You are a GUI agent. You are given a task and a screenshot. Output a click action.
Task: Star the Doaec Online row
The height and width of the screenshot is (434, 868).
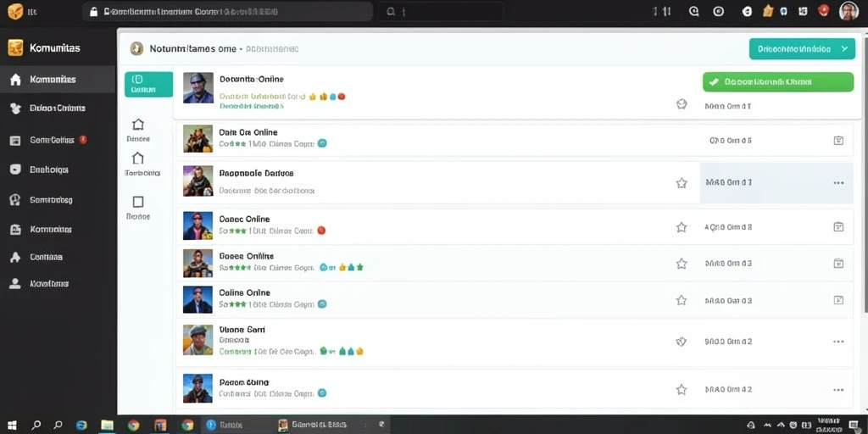pos(682,227)
